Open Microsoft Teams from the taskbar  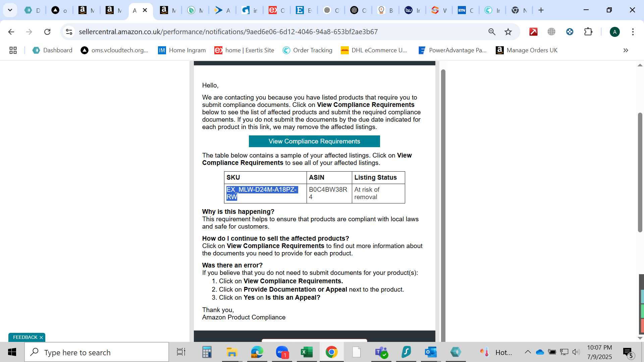tap(381, 352)
